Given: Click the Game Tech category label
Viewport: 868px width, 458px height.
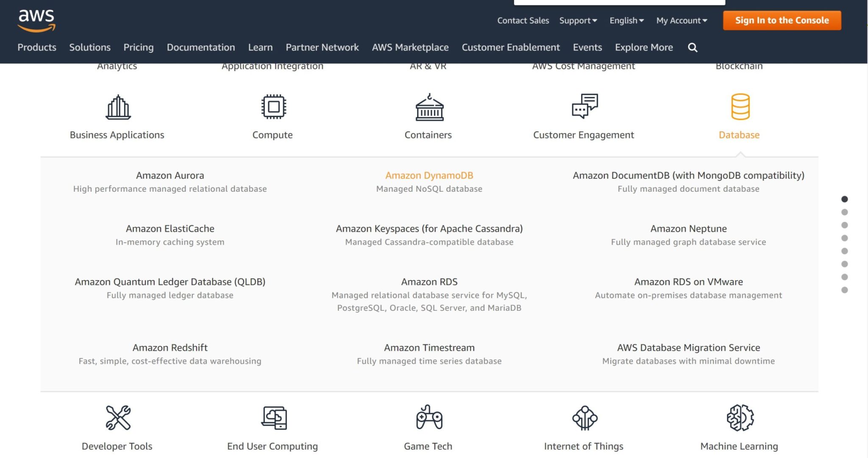Looking at the screenshot, I should tap(428, 446).
